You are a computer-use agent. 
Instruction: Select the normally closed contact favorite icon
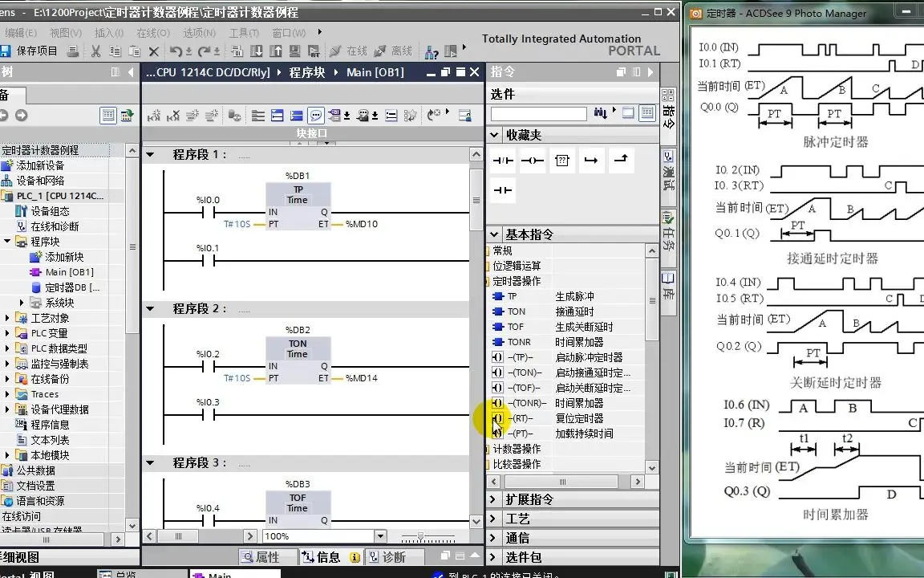[503, 161]
